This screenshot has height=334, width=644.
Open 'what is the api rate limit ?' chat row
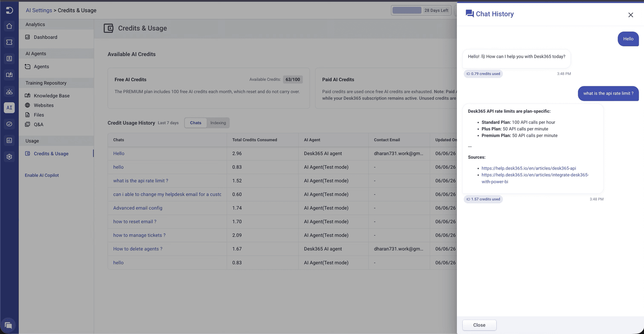point(141,181)
